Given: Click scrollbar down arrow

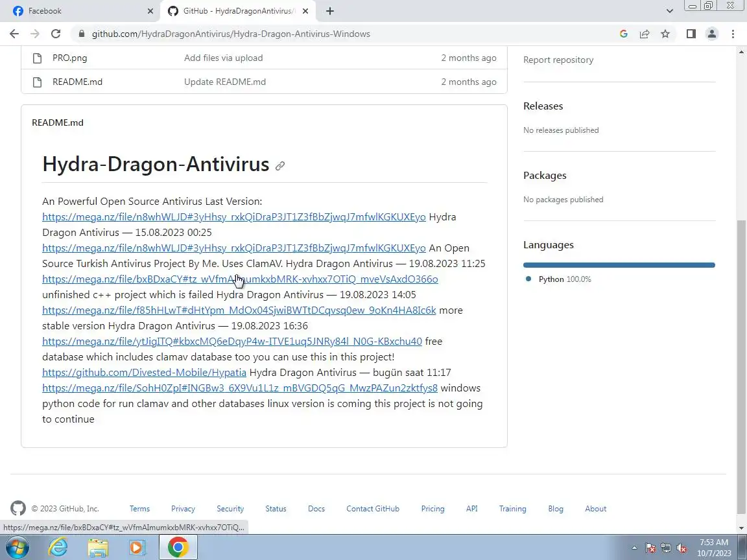Looking at the screenshot, I should click(741, 528).
